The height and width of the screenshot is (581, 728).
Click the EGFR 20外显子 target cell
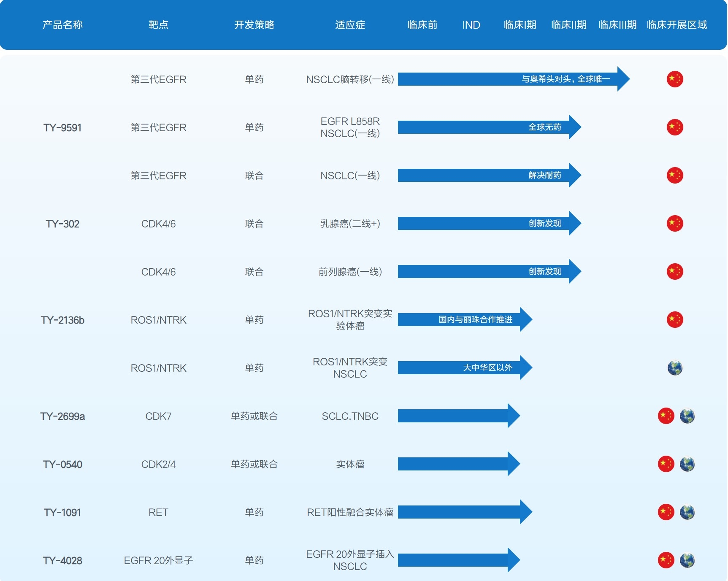158,560
